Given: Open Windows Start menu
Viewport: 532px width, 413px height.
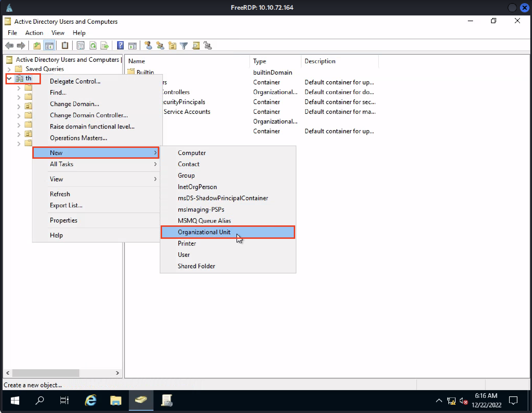Looking at the screenshot, I should (x=15, y=400).
